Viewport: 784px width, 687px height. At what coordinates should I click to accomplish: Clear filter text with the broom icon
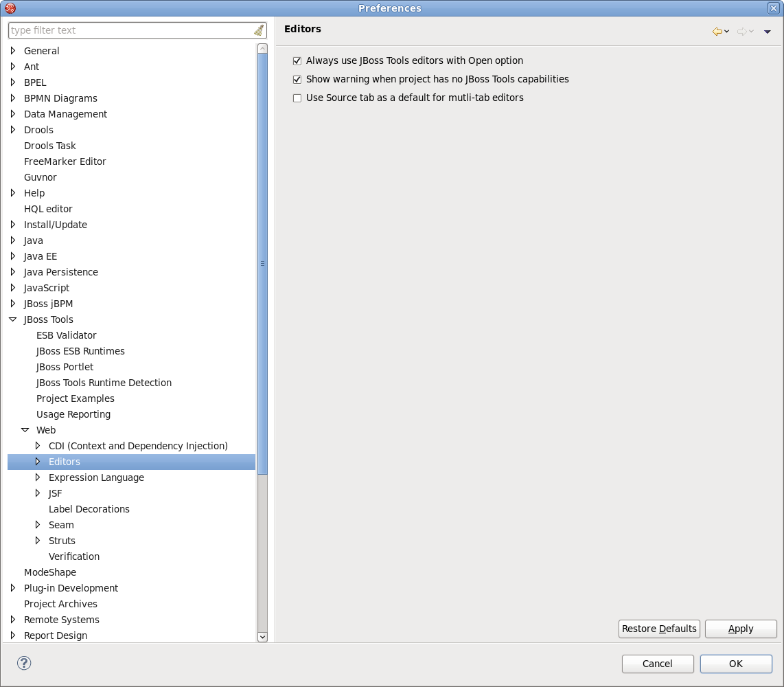coord(258,30)
